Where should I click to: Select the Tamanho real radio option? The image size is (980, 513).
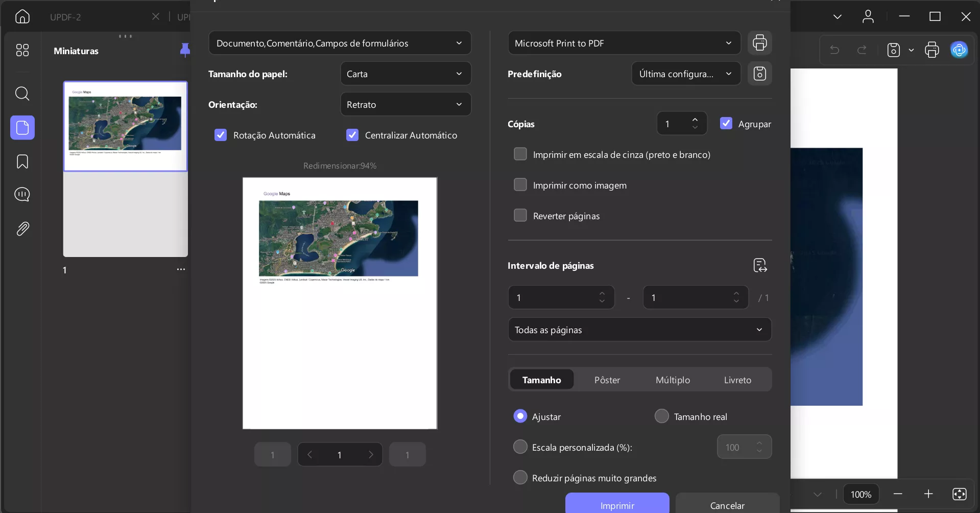pyautogui.click(x=662, y=416)
